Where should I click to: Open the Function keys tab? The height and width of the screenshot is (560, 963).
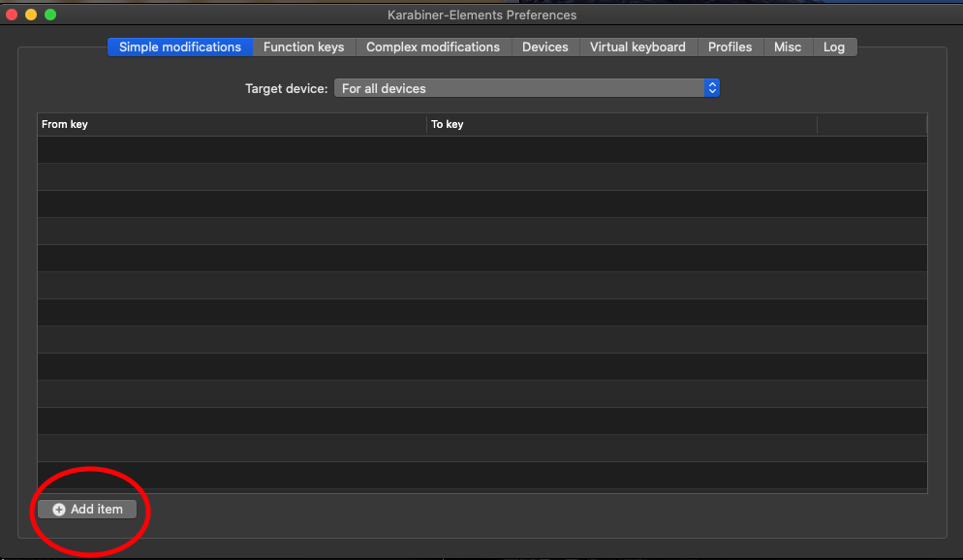point(304,47)
